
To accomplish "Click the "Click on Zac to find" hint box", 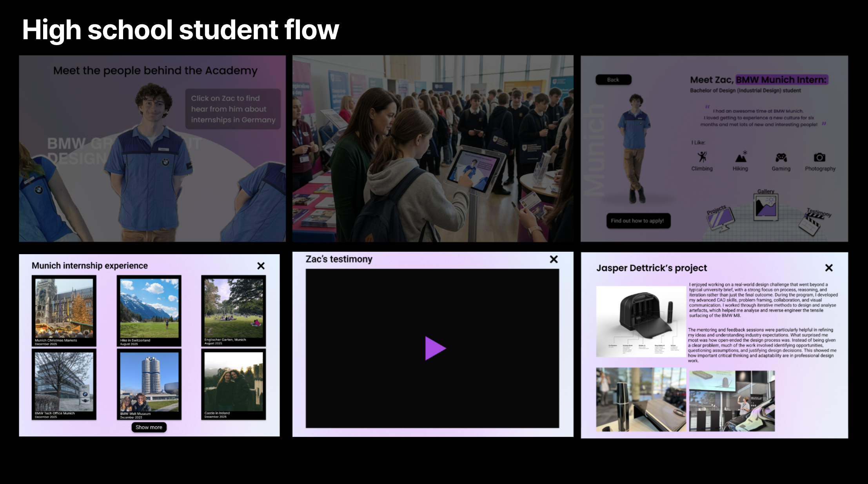I will click(233, 109).
